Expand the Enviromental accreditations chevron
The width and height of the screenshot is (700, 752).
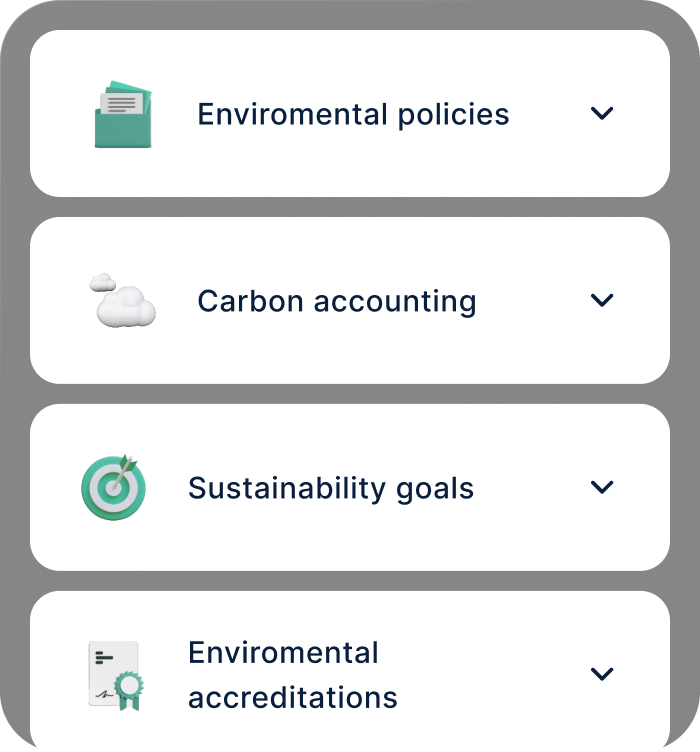click(602, 674)
